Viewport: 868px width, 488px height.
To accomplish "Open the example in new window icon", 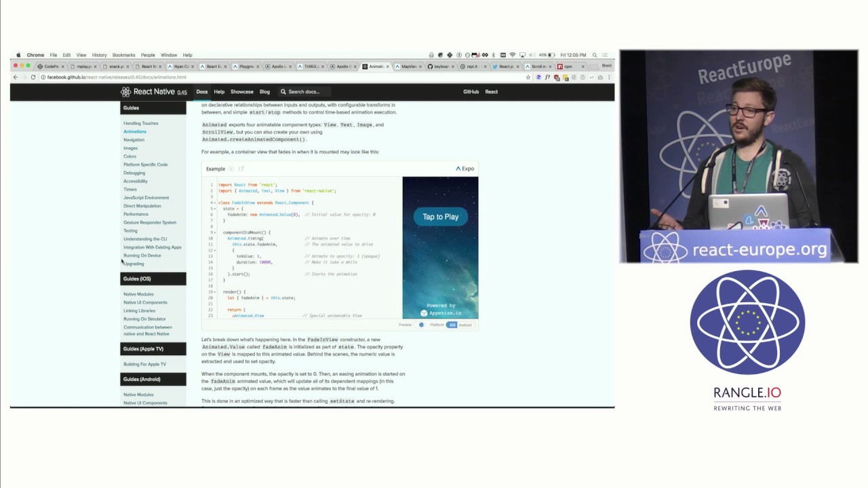I will [241, 169].
